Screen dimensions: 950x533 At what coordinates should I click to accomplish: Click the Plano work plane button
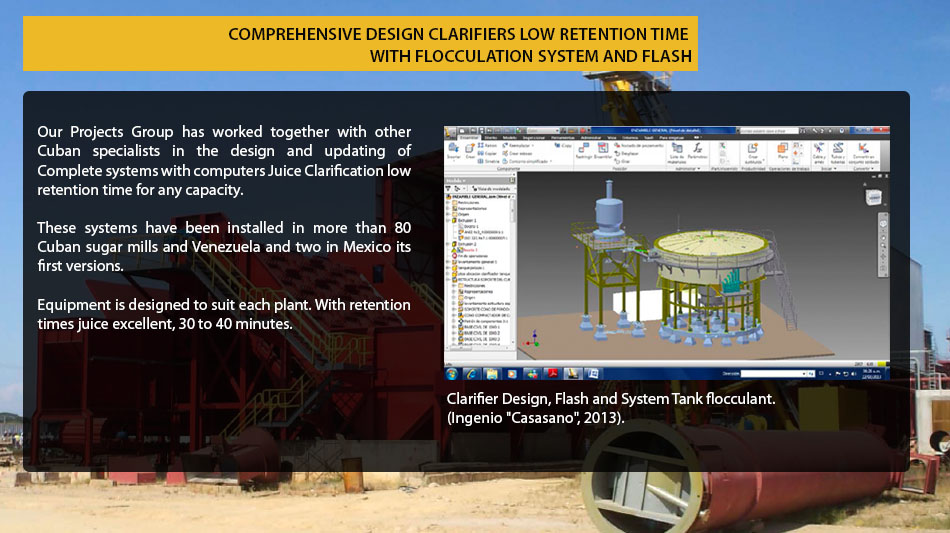tap(783, 151)
